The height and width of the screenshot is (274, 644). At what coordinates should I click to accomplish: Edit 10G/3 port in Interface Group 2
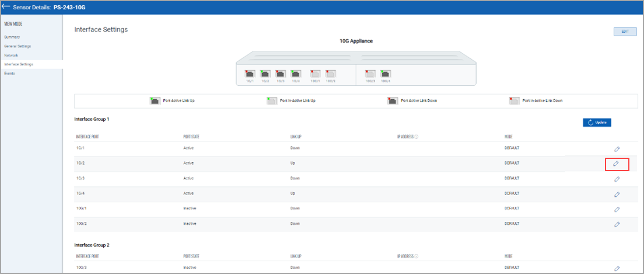[x=617, y=269]
